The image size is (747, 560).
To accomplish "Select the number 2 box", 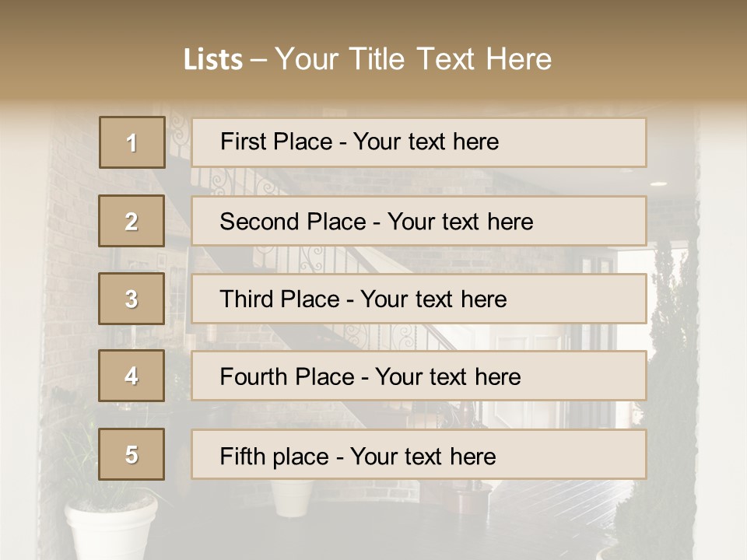I will coord(132,221).
